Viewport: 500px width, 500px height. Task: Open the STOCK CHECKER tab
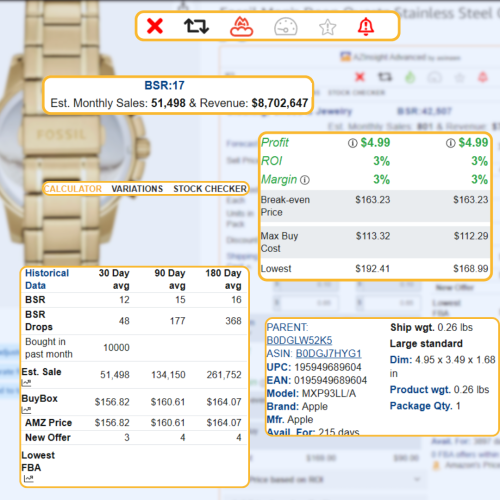(x=210, y=189)
